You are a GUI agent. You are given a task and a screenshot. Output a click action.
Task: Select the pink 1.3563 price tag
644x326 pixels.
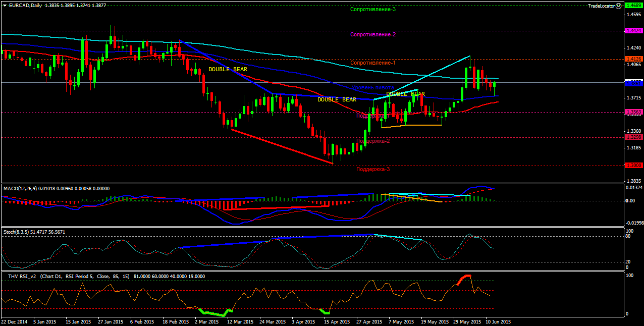point(633,112)
